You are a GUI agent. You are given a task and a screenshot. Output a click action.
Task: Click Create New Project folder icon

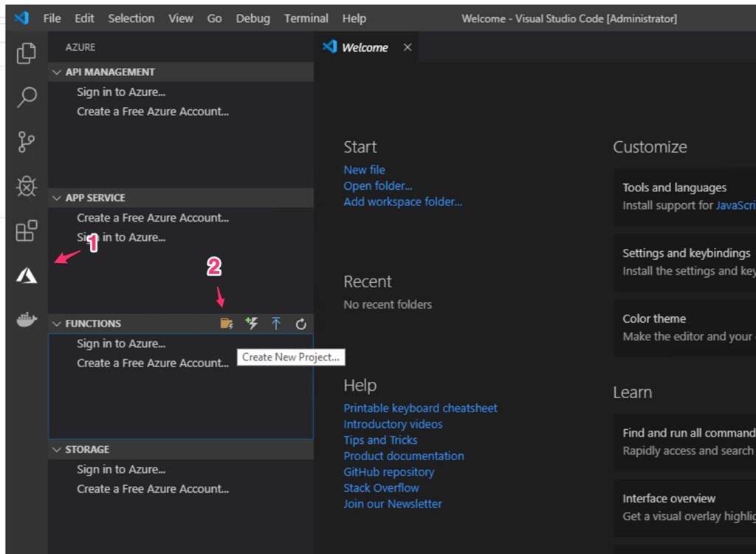click(x=227, y=324)
